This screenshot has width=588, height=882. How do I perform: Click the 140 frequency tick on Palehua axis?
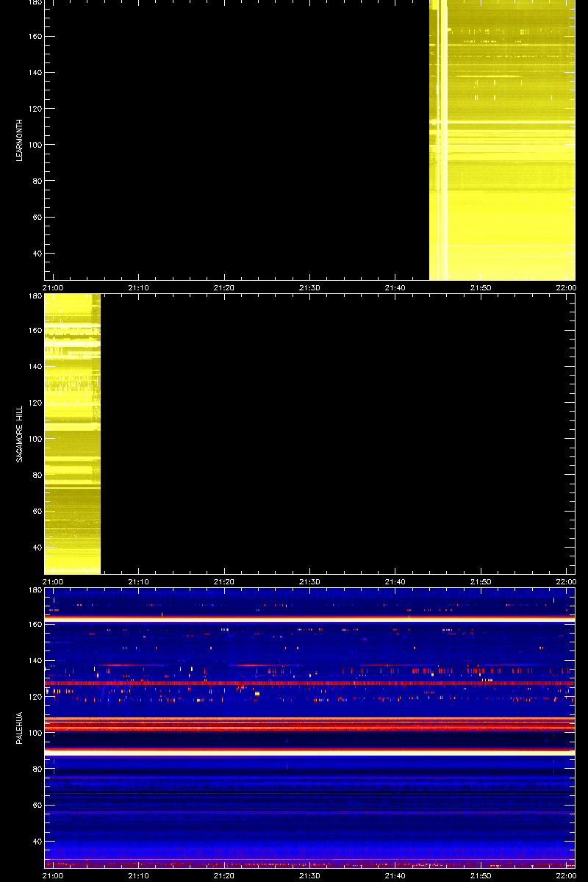35,660
